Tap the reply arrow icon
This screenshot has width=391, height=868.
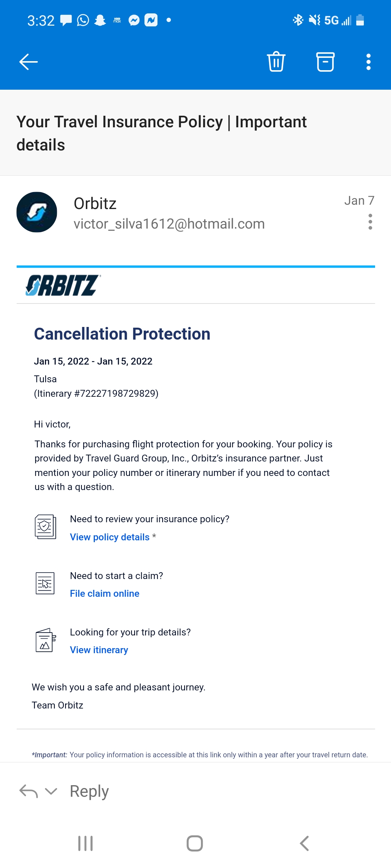coord(29,791)
